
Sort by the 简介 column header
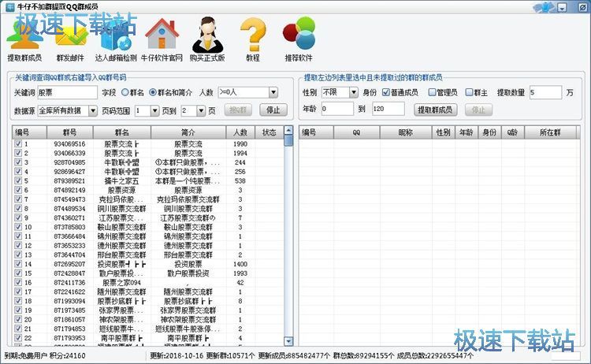tap(188, 132)
